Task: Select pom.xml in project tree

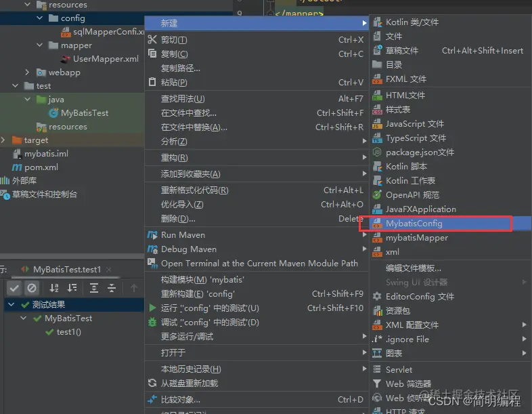Action: click(41, 167)
